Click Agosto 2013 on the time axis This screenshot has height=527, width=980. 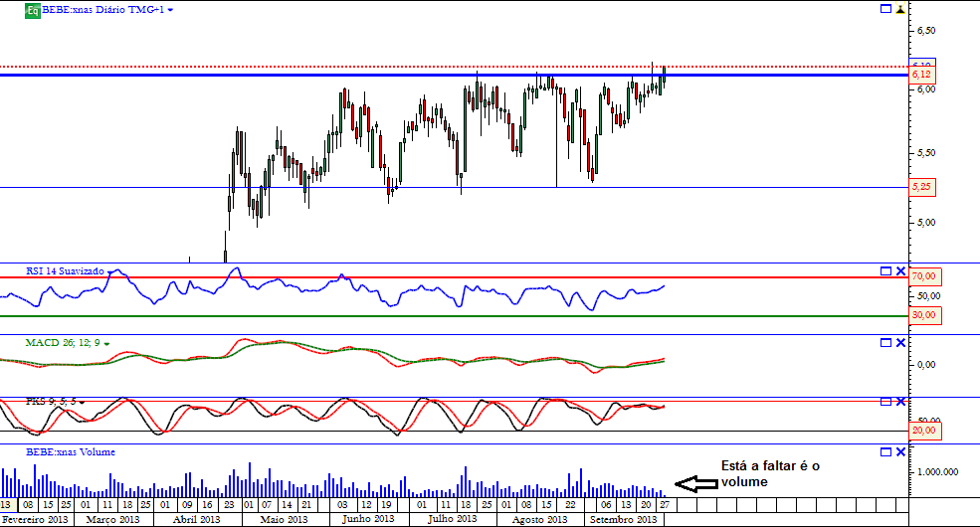click(540, 519)
